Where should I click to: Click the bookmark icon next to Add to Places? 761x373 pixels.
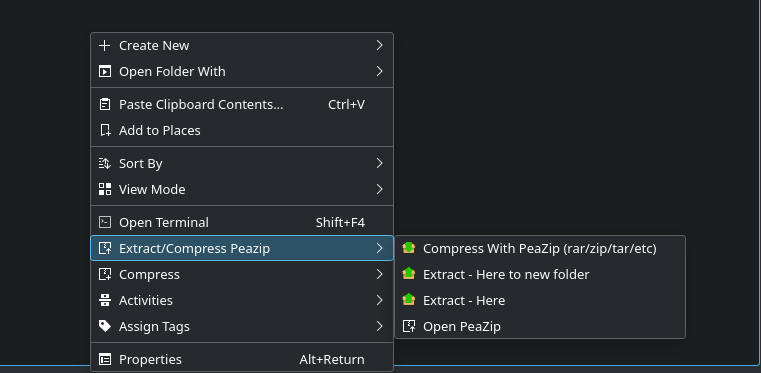(104, 130)
